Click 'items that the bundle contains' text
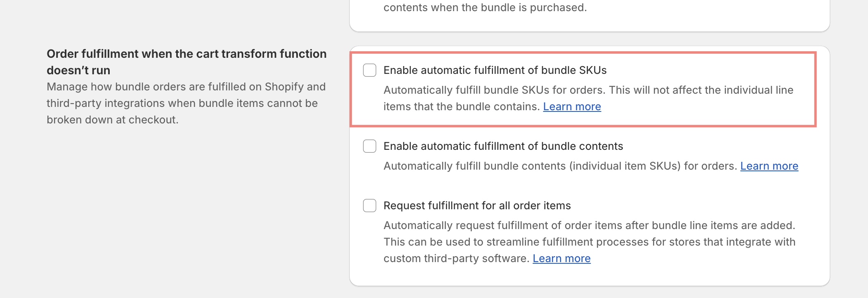This screenshot has height=298, width=868. [462, 106]
